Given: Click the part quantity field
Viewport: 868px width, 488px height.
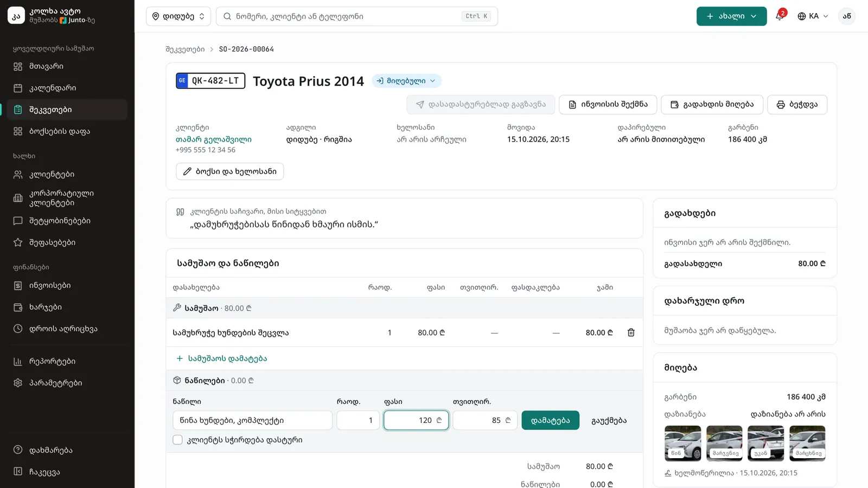Looking at the screenshot, I should tap(358, 420).
